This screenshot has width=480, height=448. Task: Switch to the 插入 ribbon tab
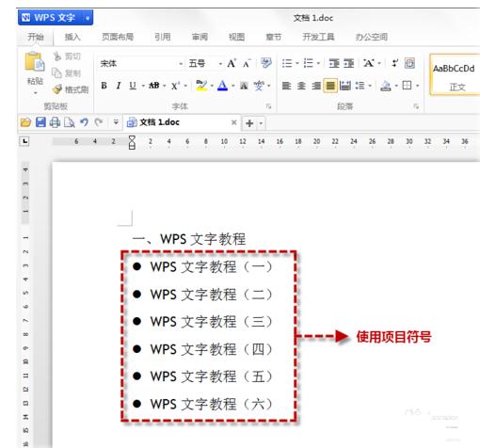[72, 37]
